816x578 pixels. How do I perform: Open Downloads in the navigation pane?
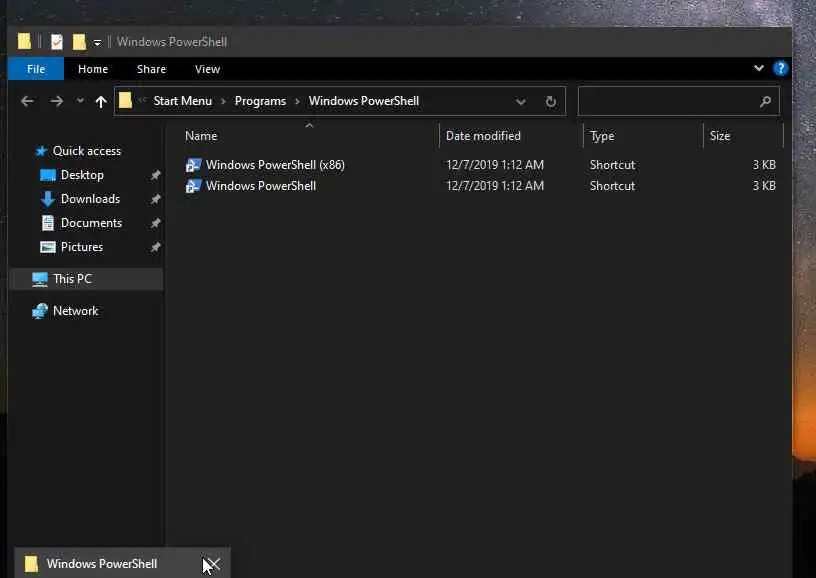pyautogui.click(x=90, y=199)
